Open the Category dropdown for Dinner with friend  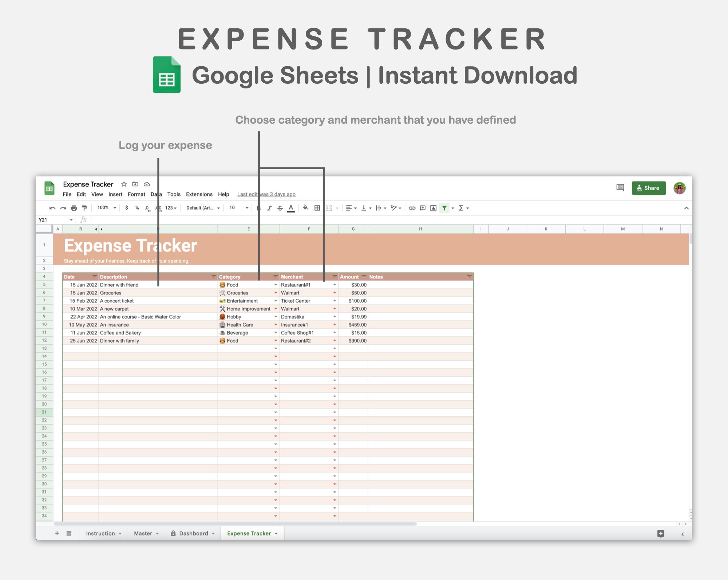pos(276,285)
